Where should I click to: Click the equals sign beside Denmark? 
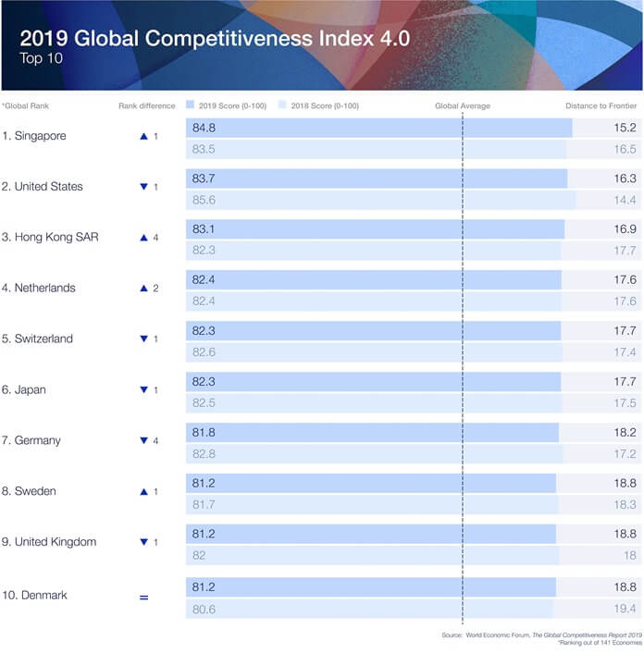click(143, 598)
